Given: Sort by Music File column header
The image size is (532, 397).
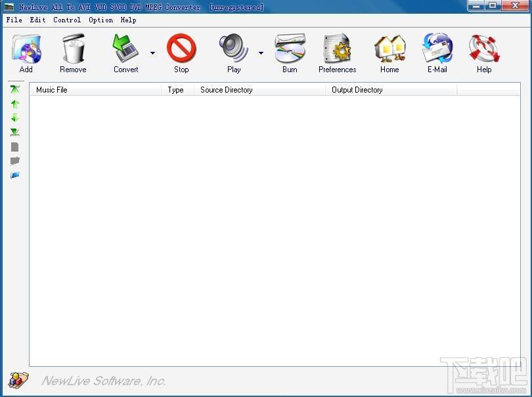Looking at the screenshot, I should [96, 90].
